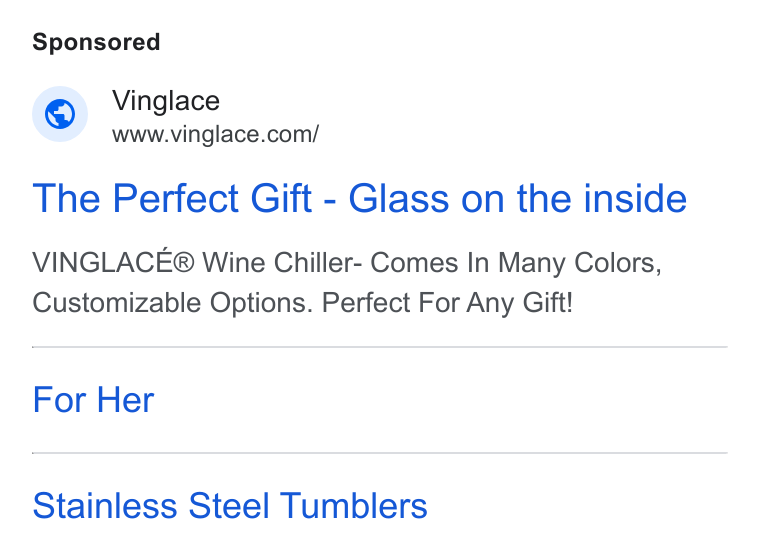The image size is (760, 558).
Task: Click the registered trademark symbol after VINGLACÉ
Action: (x=184, y=263)
